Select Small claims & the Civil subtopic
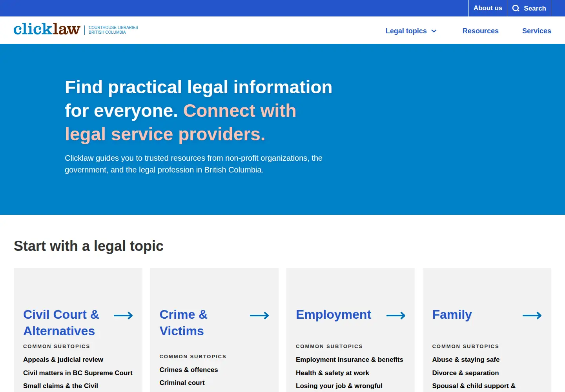Viewport: 565px width, 392px height. (x=60, y=386)
